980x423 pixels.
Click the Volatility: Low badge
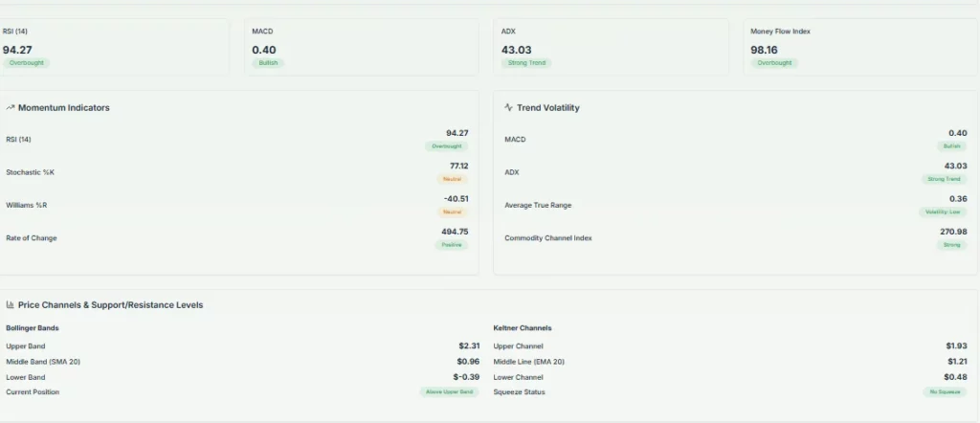click(943, 212)
